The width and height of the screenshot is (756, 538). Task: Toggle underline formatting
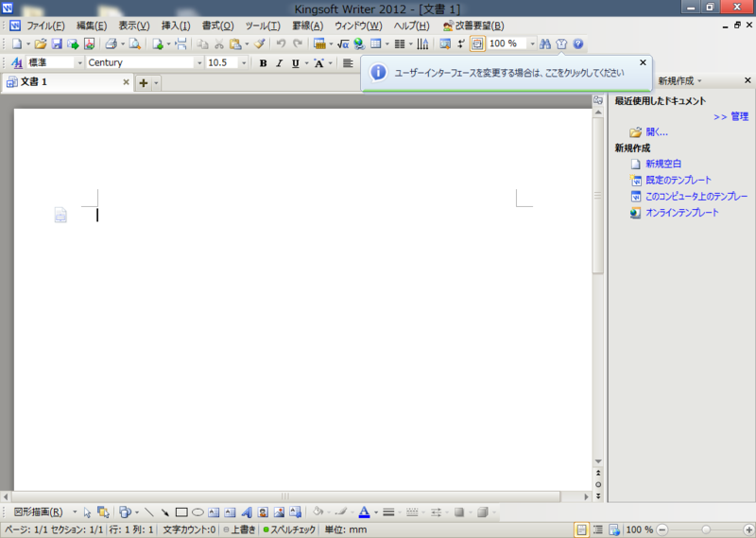296,63
